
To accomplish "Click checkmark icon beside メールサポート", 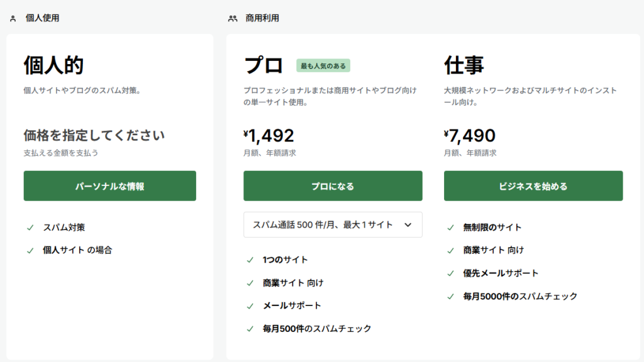I will coord(250,305).
